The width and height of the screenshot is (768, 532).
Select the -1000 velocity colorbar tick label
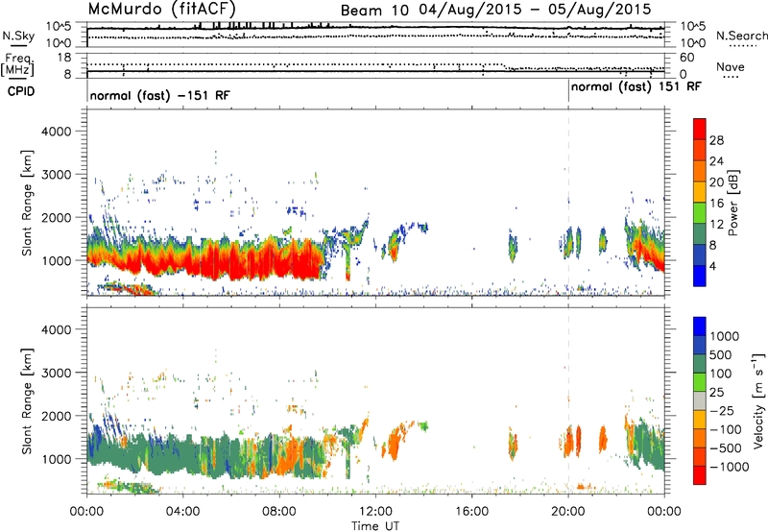click(729, 467)
